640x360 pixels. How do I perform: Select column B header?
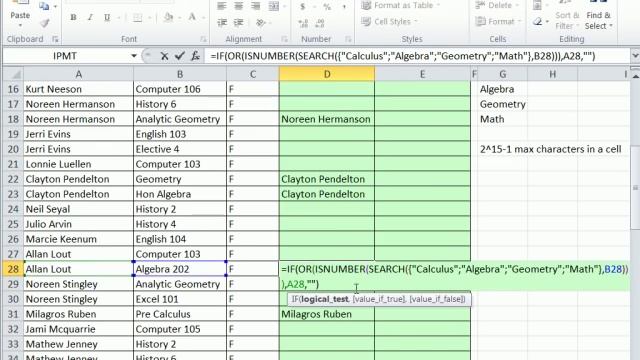180,74
